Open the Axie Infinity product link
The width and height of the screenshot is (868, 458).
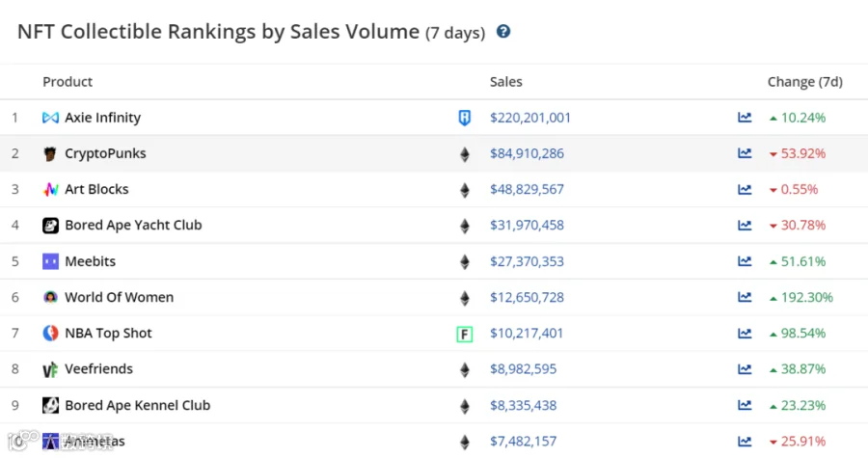[102, 118]
